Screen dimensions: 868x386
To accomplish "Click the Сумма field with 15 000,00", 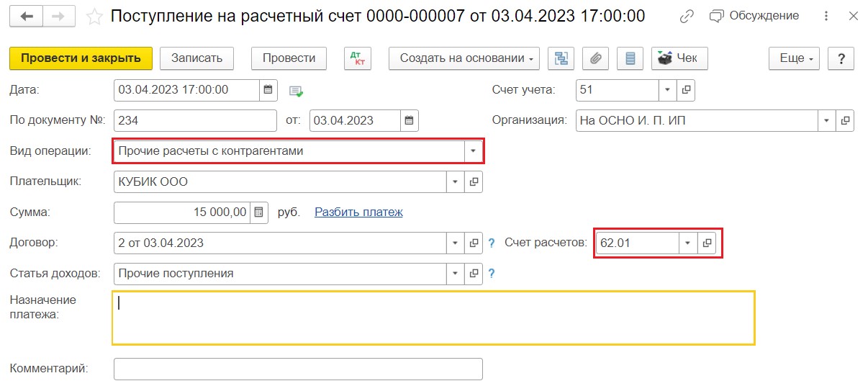I will pos(182,212).
